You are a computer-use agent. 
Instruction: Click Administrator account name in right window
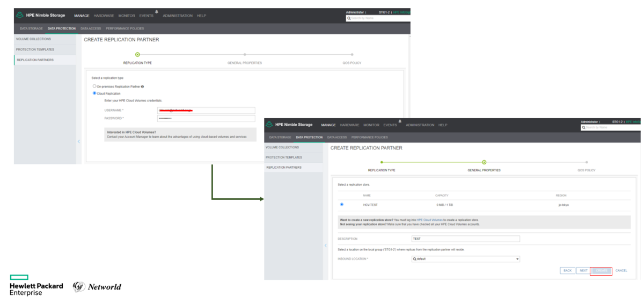pos(589,121)
